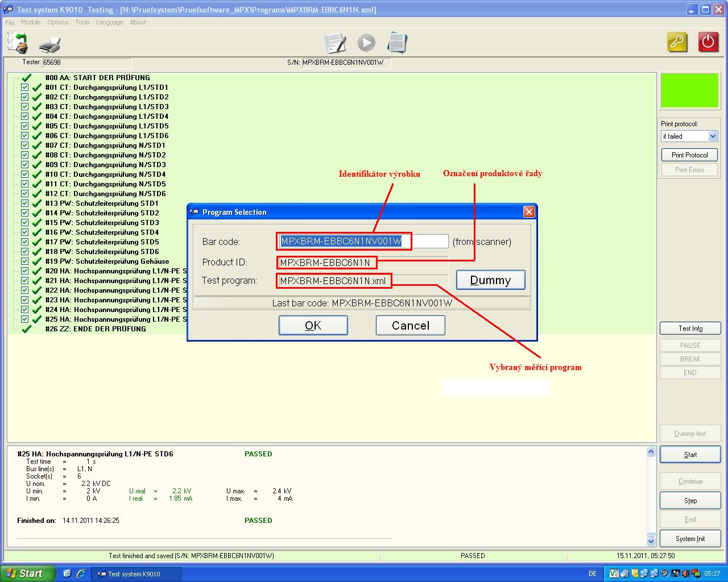Click the DE language indicator
Viewport: 728px width, 582px height.
click(x=592, y=574)
